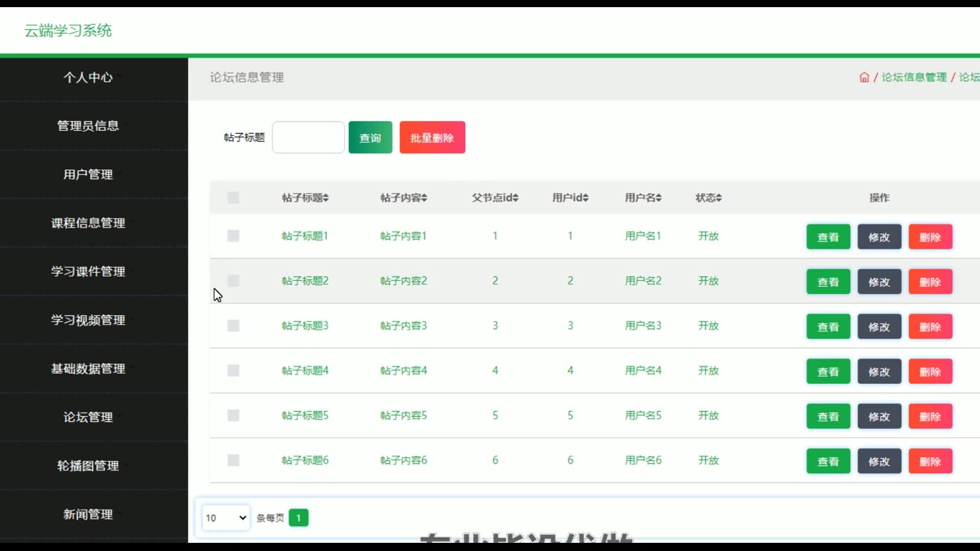This screenshot has width=980, height=551.
Task: Sort by 帖子内容 column arrows
Action: [x=424, y=198]
